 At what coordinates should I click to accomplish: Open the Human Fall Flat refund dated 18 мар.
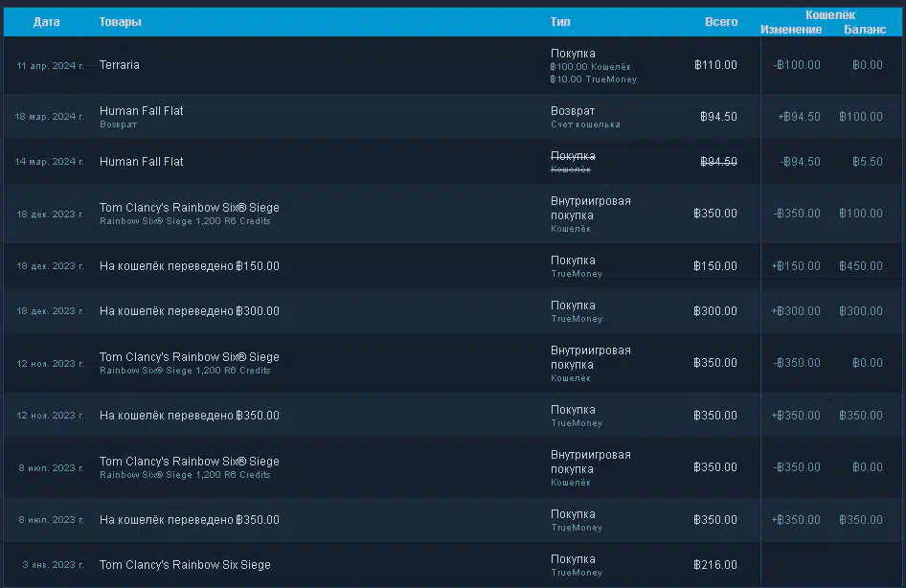[141, 111]
